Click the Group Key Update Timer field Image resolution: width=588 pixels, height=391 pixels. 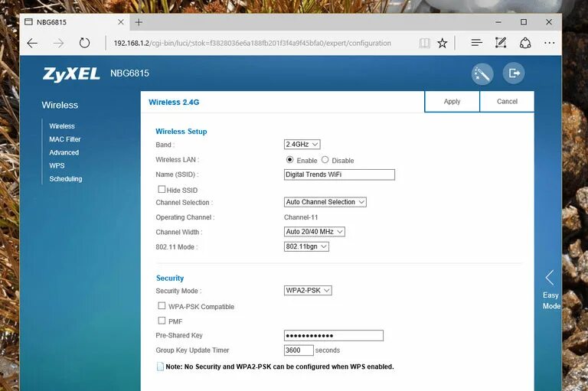299,350
